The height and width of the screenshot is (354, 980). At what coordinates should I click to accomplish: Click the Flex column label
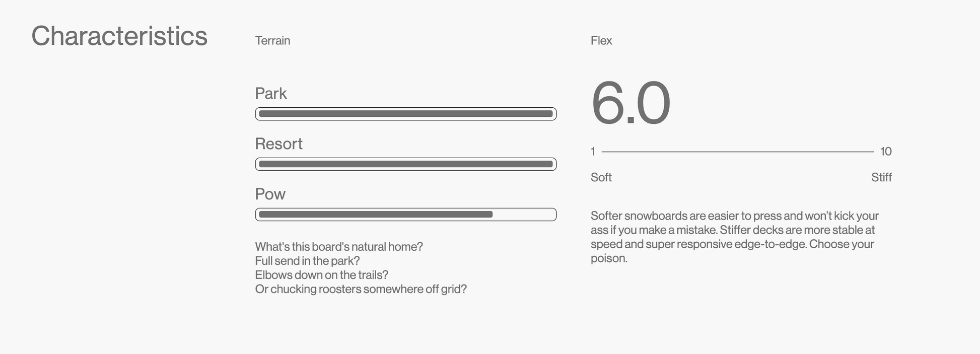[x=601, y=40]
